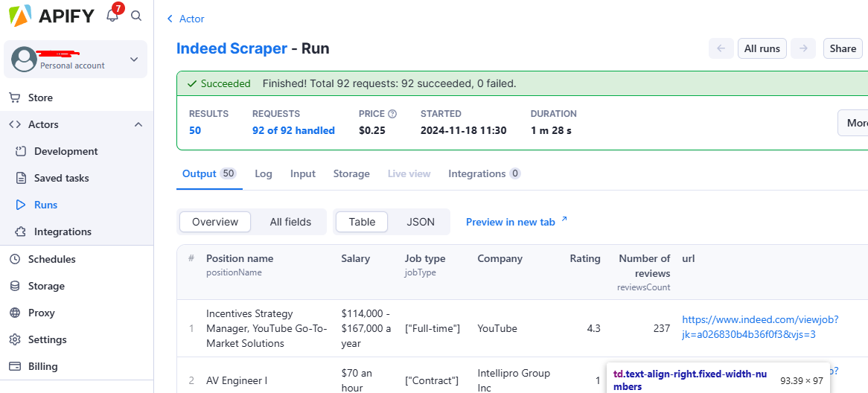Click the account avatar icon
This screenshot has width=868, height=393.
(x=24, y=59)
